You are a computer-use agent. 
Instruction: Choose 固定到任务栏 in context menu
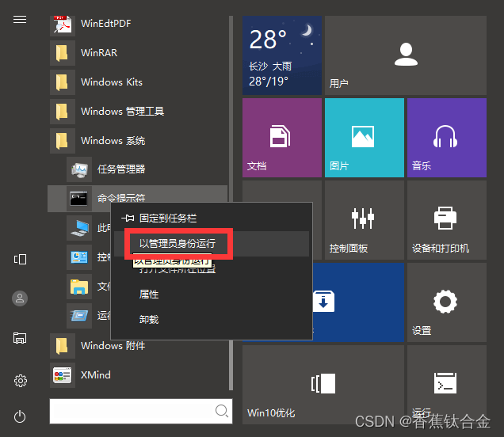coord(212,218)
